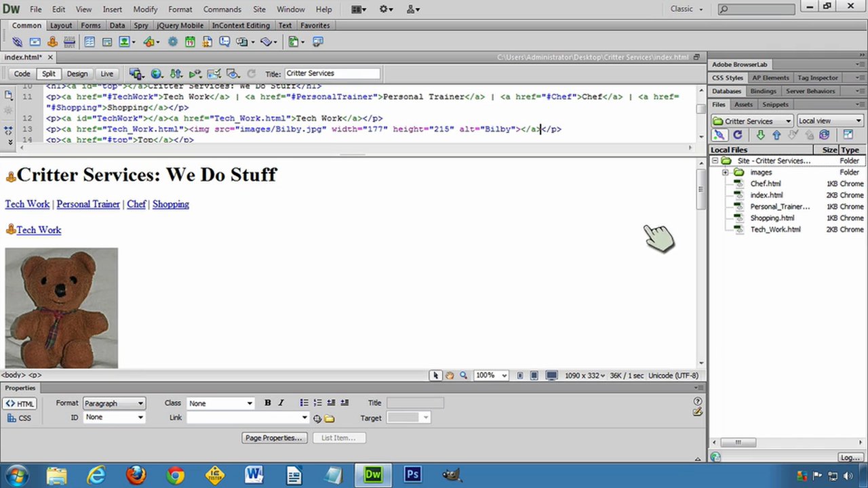Click Connect to Remote Server icon
This screenshot has width=868, height=488.
(x=719, y=135)
